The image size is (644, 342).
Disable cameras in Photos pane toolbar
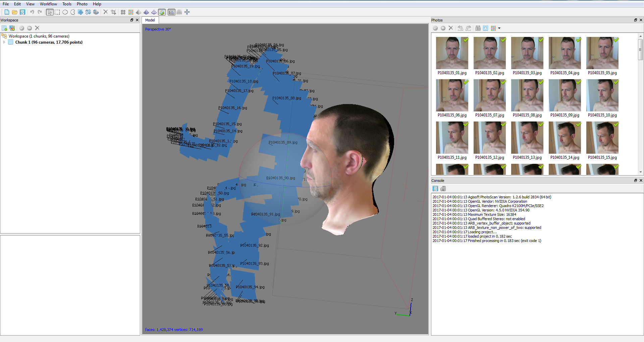(x=443, y=28)
